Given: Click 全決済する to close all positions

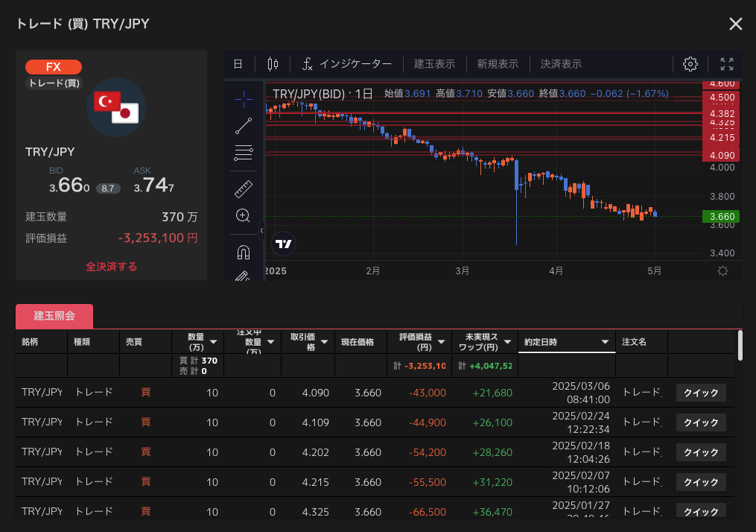Looking at the screenshot, I should tap(111, 266).
